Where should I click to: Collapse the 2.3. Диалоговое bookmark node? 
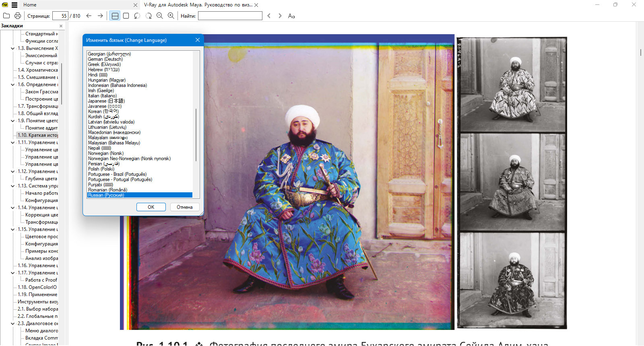click(x=13, y=323)
